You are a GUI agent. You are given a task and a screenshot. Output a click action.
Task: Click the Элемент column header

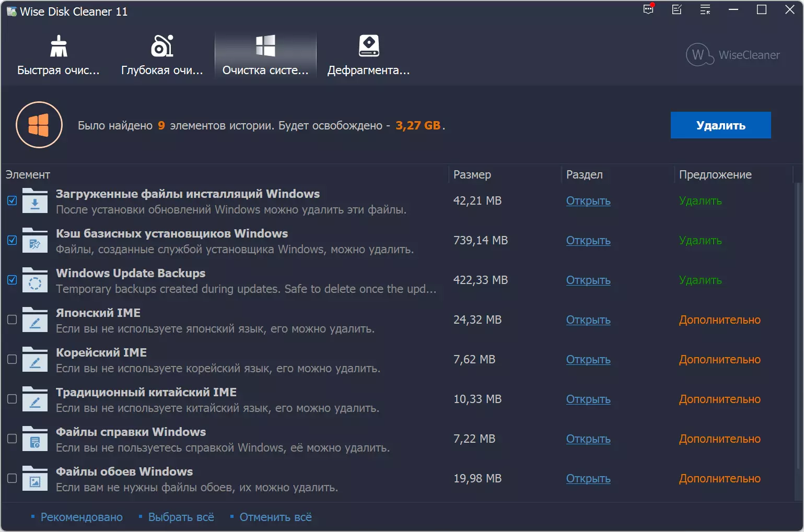[x=225, y=174]
